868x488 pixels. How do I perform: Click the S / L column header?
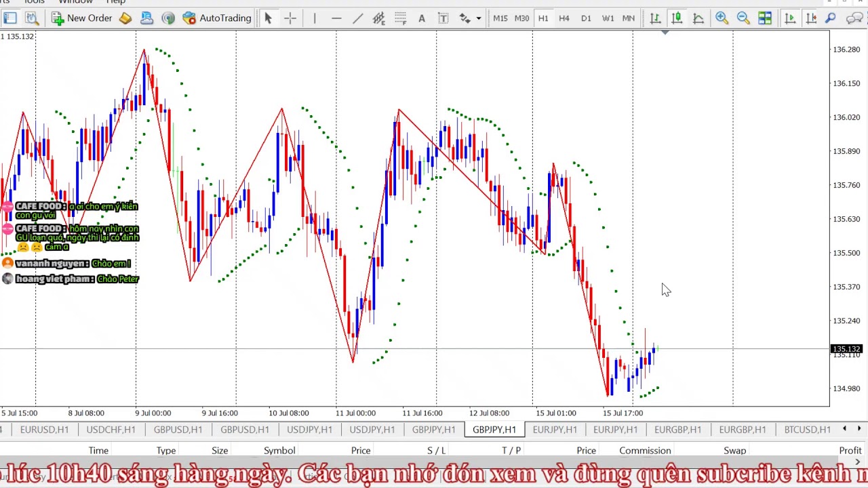point(437,450)
